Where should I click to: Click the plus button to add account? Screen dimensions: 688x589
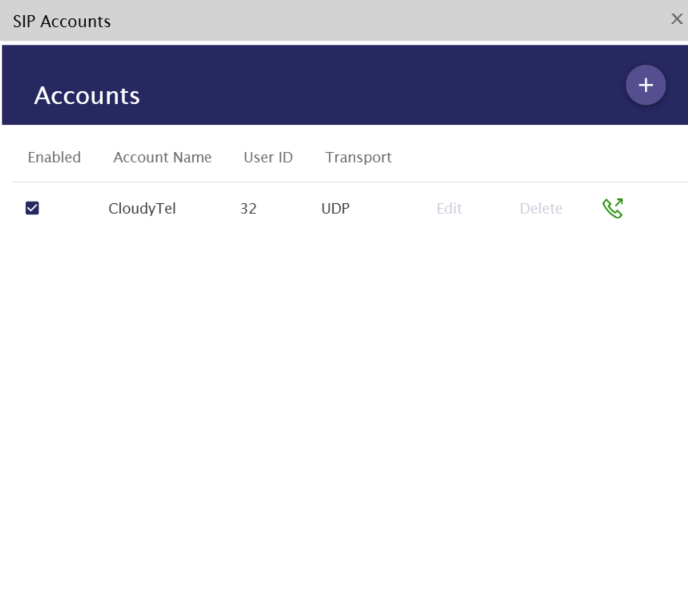(645, 85)
